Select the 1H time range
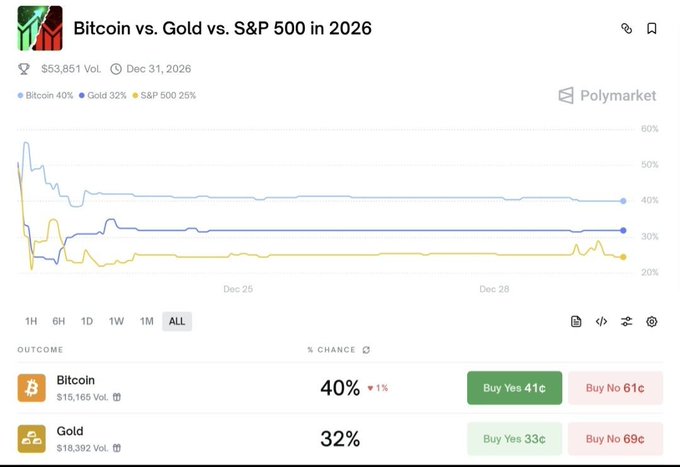The height and width of the screenshot is (467, 680). (31, 321)
